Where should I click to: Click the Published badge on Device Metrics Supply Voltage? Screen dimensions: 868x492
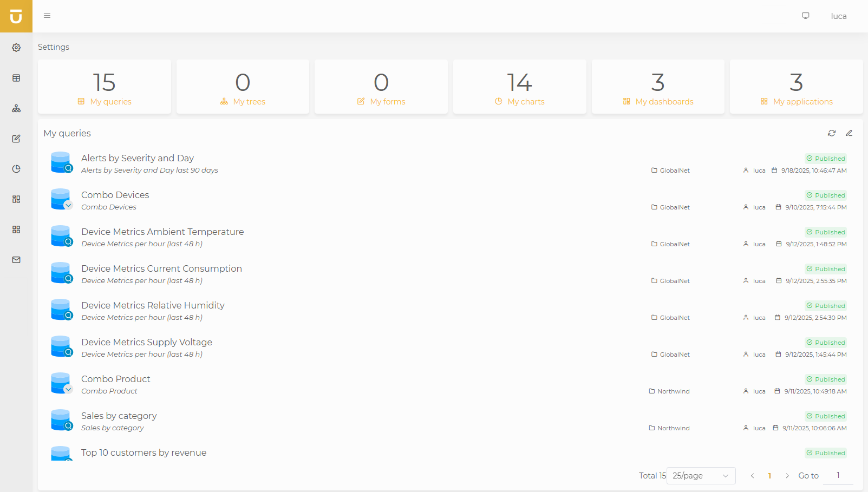(x=825, y=342)
